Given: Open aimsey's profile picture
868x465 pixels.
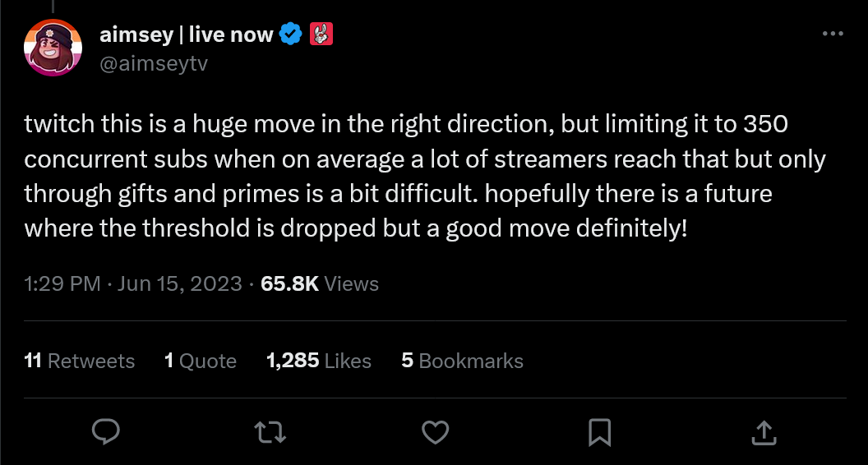Looking at the screenshot, I should point(53,48).
